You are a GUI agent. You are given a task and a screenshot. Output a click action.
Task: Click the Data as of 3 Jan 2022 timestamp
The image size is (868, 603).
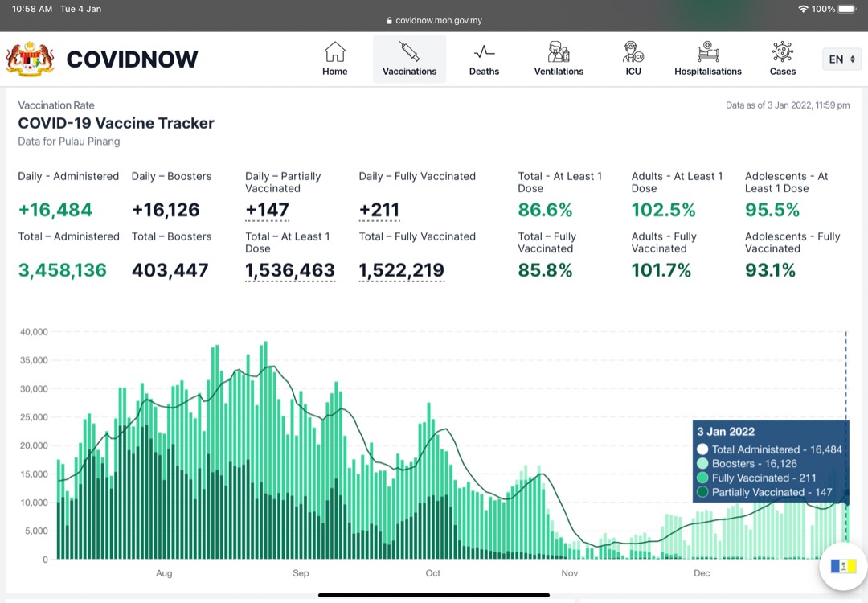click(x=788, y=105)
